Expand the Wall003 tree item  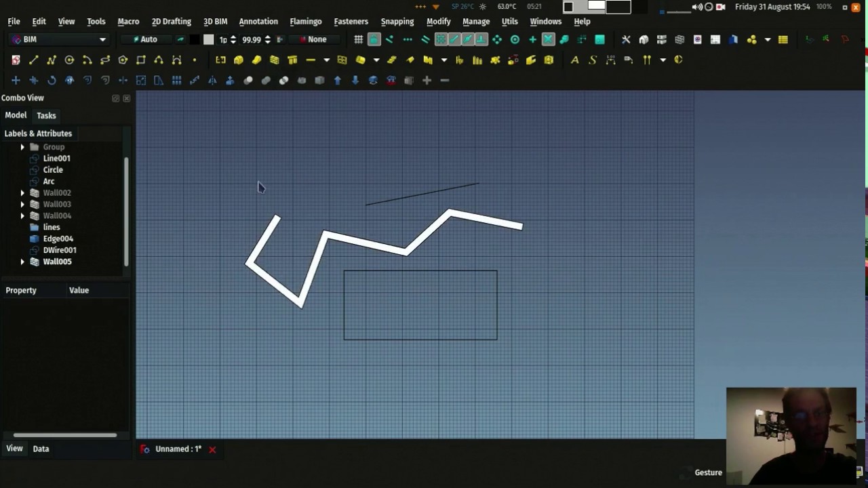pyautogui.click(x=22, y=205)
